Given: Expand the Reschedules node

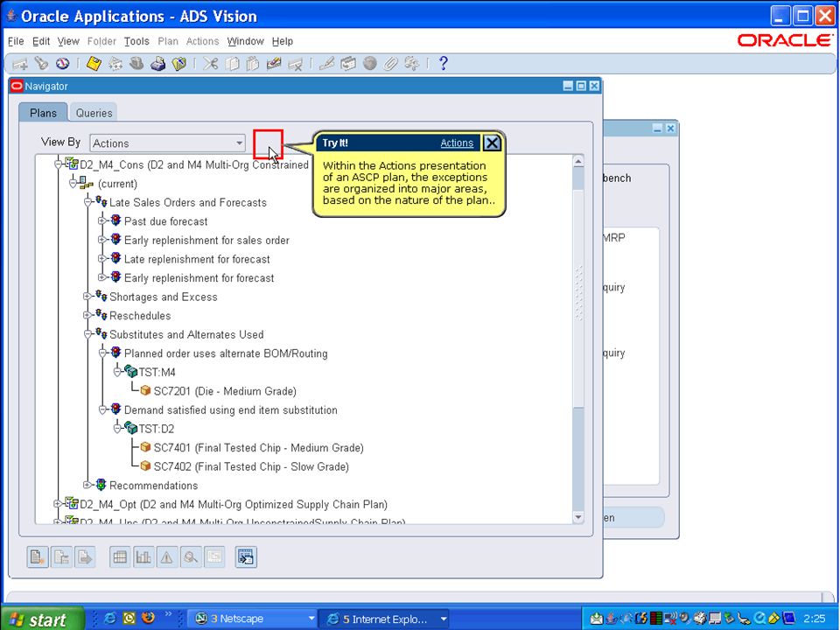Looking at the screenshot, I should [x=87, y=315].
